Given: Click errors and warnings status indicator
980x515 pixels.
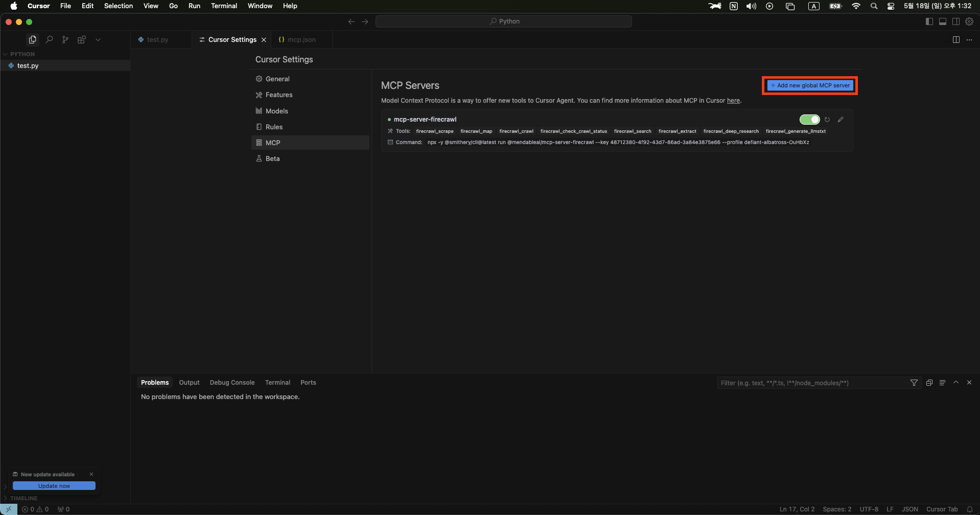Looking at the screenshot, I should pyautogui.click(x=35, y=509).
